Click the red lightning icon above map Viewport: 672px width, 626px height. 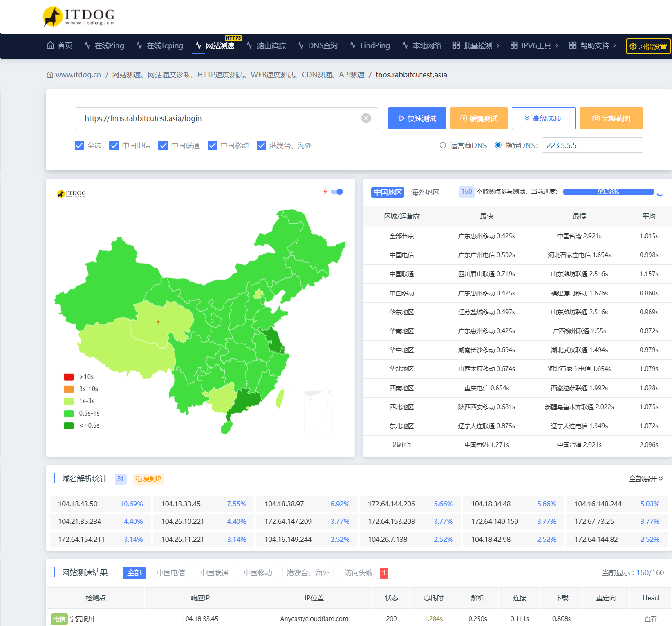pos(325,192)
